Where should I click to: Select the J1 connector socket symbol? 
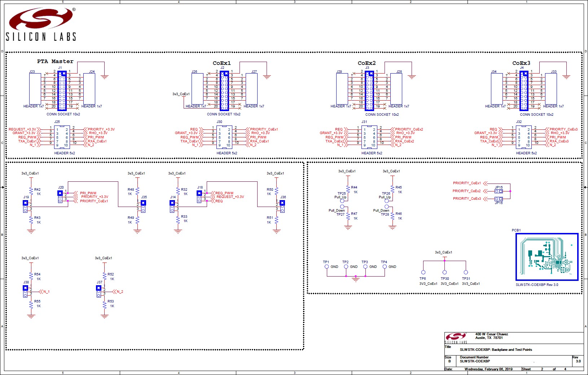[62, 91]
